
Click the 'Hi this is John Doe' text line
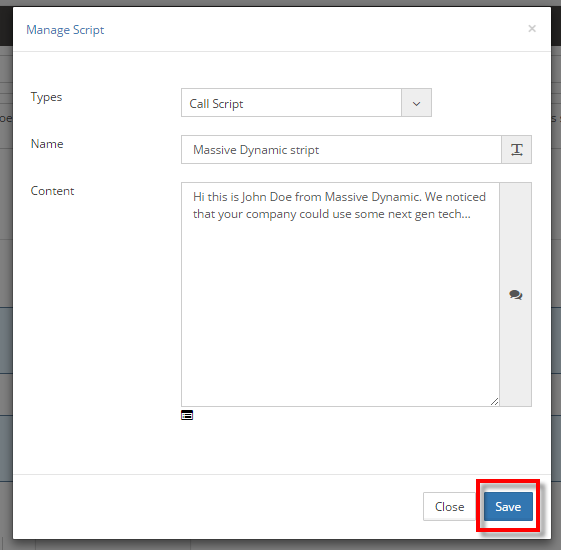[339, 197]
